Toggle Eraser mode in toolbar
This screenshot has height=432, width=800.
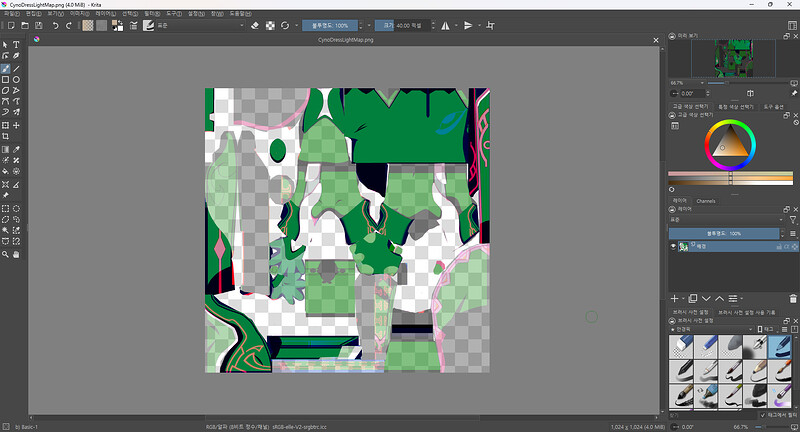tap(255, 26)
